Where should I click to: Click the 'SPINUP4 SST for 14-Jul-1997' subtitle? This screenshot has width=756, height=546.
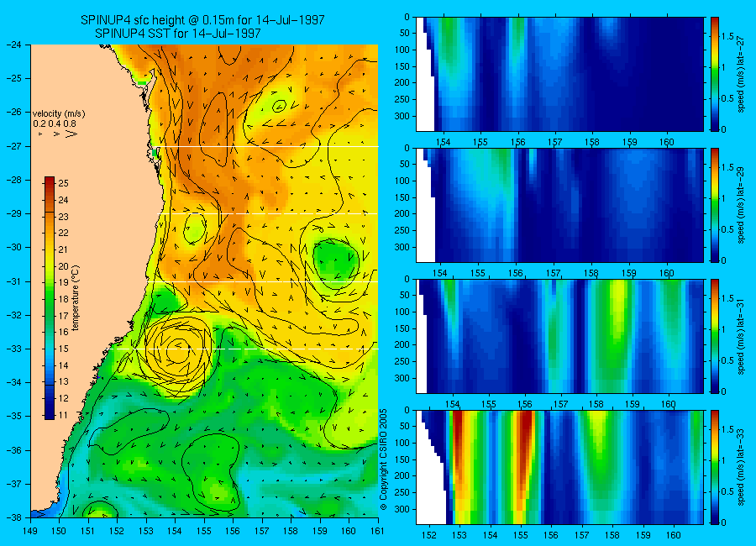tap(178, 34)
